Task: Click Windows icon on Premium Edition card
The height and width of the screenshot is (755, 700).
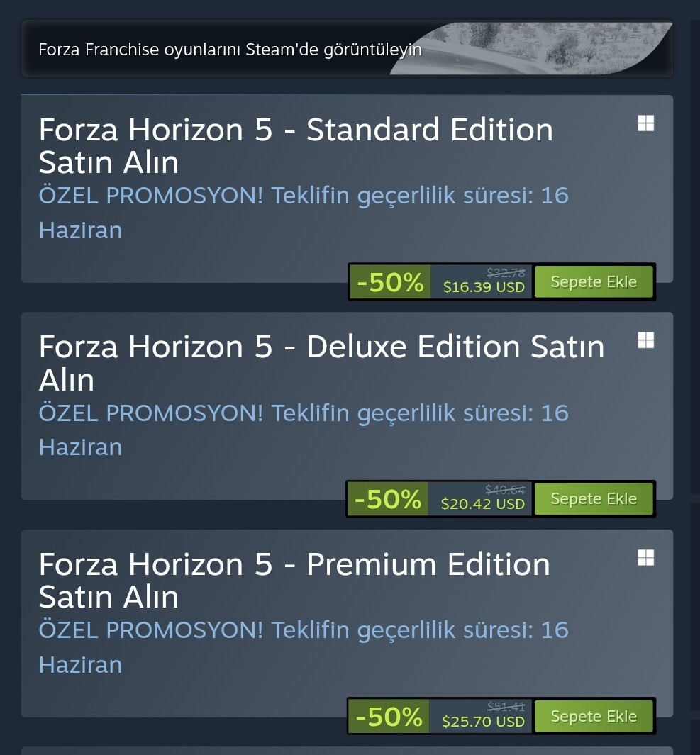Action: pyautogui.click(x=645, y=558)
